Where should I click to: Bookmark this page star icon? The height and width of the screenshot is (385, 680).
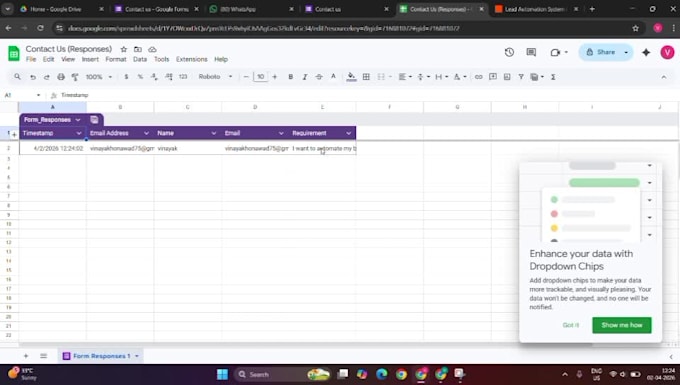click(635, 28)
